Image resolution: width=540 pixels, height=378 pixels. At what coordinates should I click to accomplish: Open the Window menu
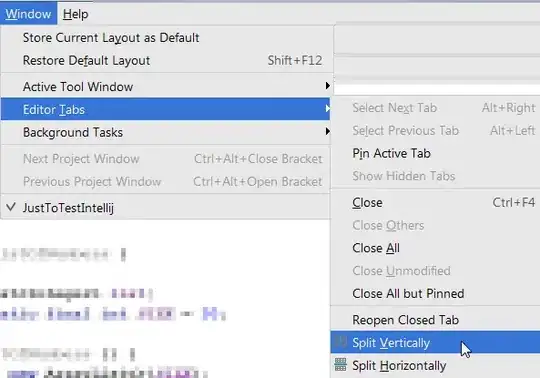tap(29, 14)
